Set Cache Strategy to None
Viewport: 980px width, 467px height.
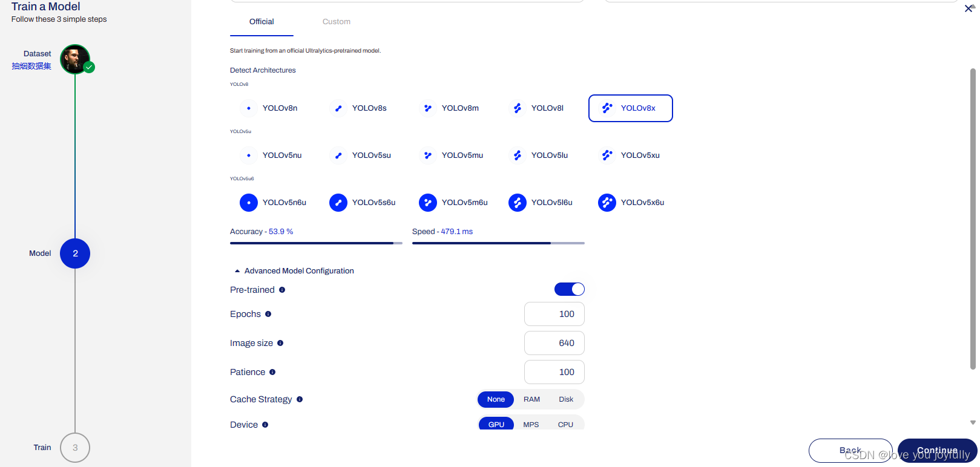pos(496,399)
